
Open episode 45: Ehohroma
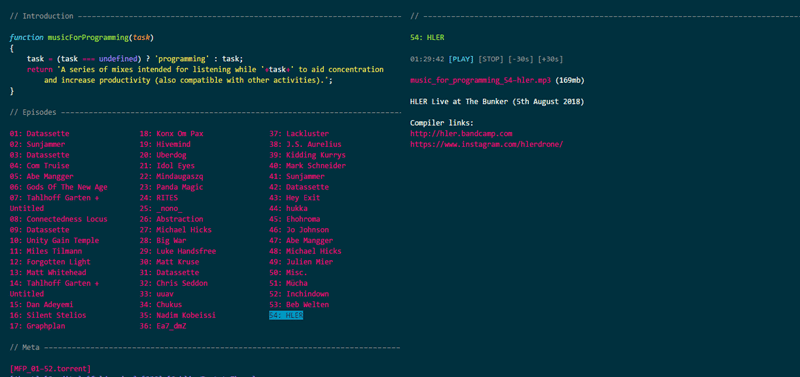[x=296, y=219]
